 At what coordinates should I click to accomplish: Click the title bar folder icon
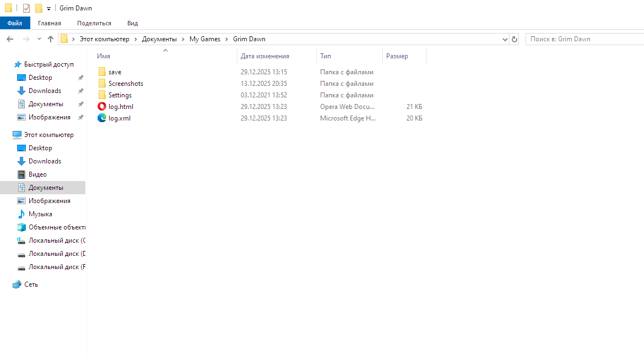[x=8, y=8]
